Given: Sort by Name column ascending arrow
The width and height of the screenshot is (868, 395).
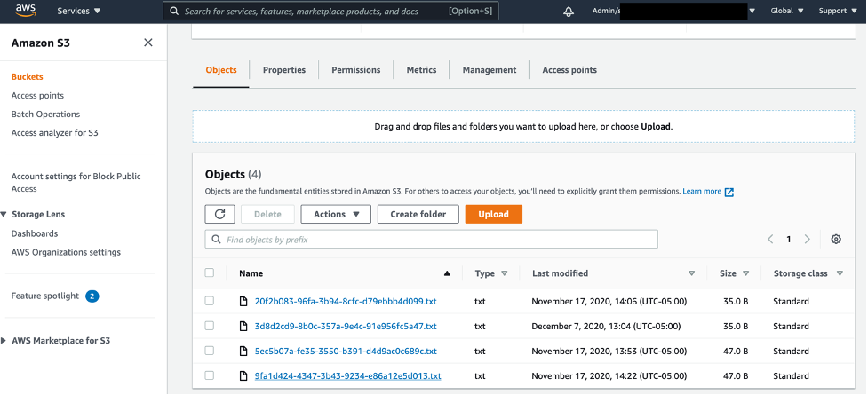Looking at the screenshot, I should 447,273.
